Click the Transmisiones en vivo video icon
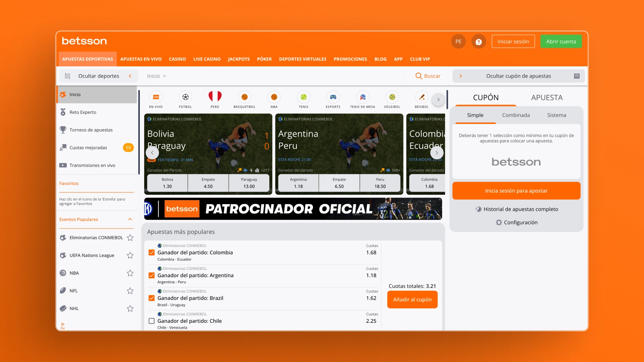Image resolution: width=644 pixels, height=362 pixels. 63,165
